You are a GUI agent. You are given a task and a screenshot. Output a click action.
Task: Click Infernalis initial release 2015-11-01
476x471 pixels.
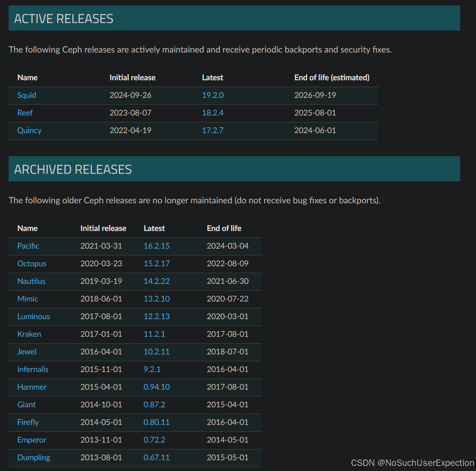coord(101,370)
